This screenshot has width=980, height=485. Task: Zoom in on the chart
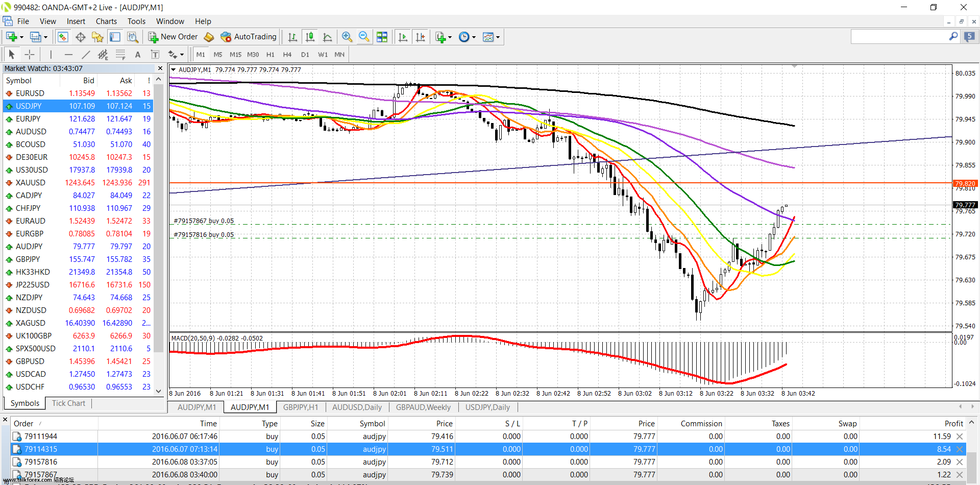pos(347,37)
